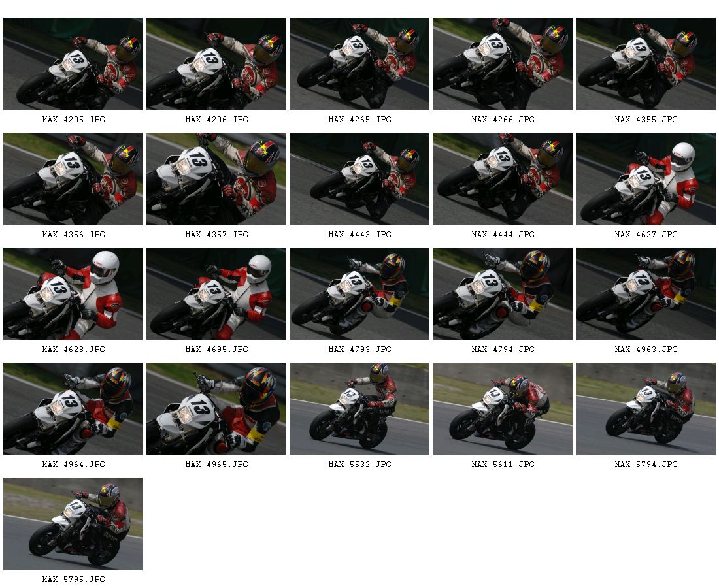
Task: Choose the close-up photo MAX_4357.JPG
Action: click(216, 179)
